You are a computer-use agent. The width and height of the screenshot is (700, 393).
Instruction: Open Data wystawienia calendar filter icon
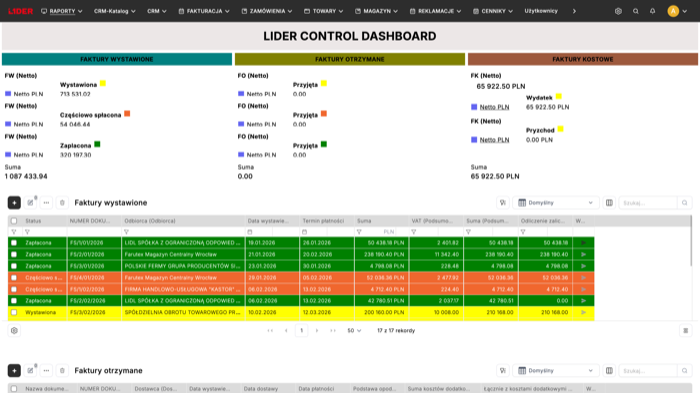click(250, 232)
